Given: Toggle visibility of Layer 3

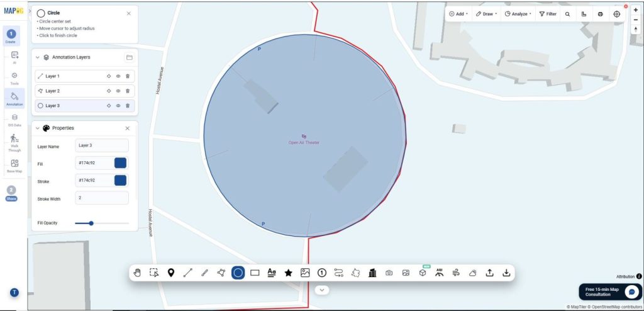Looking at the screenshot, I should coord(118,106).
